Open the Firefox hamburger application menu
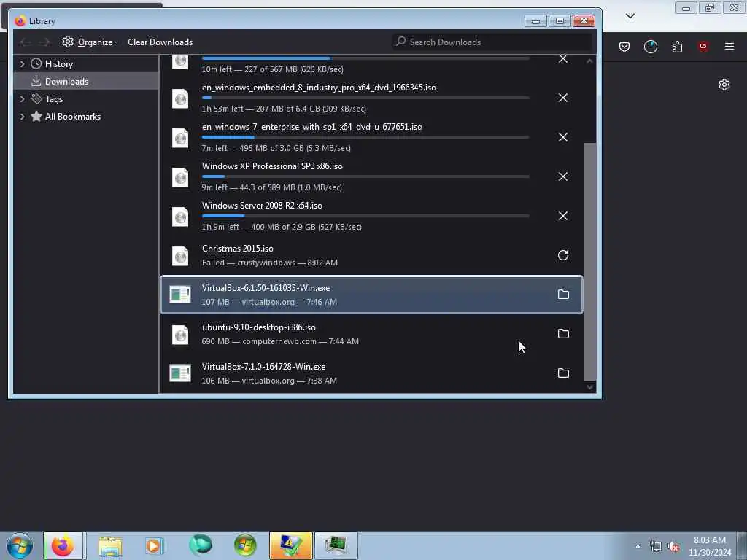 tap(729, 47)
